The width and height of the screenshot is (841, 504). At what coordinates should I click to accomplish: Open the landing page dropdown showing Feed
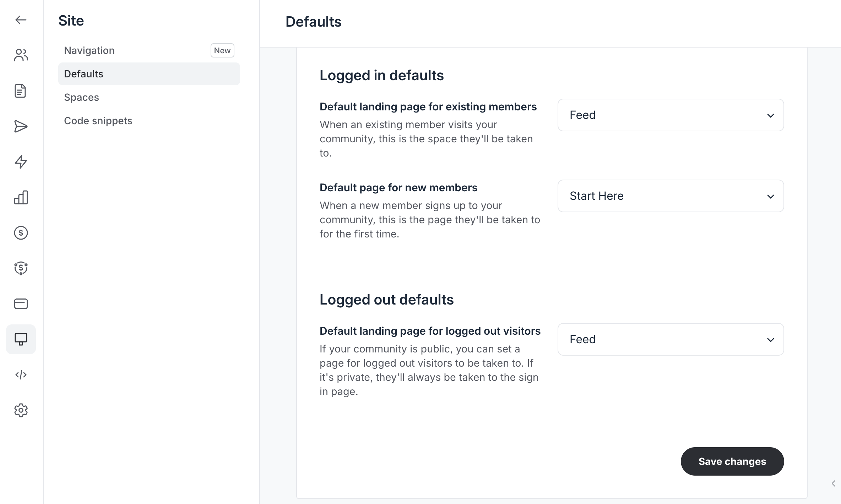[670, 115]
